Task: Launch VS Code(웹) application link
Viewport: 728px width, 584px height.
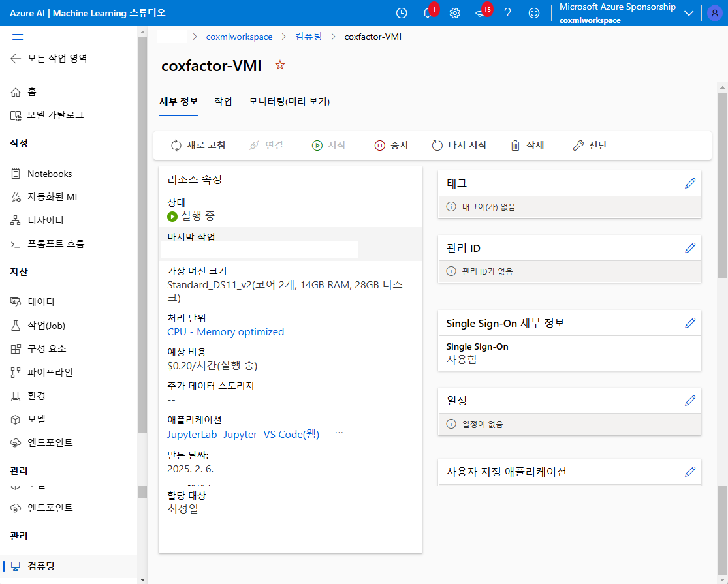Action: [x=292, y=435]
